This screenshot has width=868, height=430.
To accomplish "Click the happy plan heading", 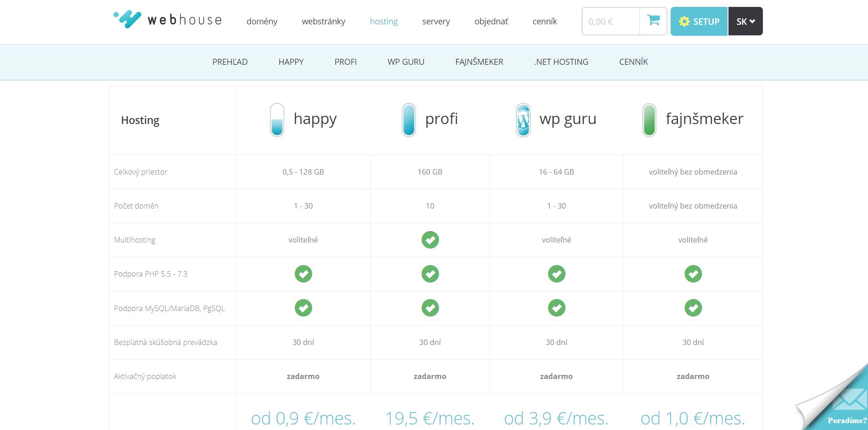I will point(315,119).
